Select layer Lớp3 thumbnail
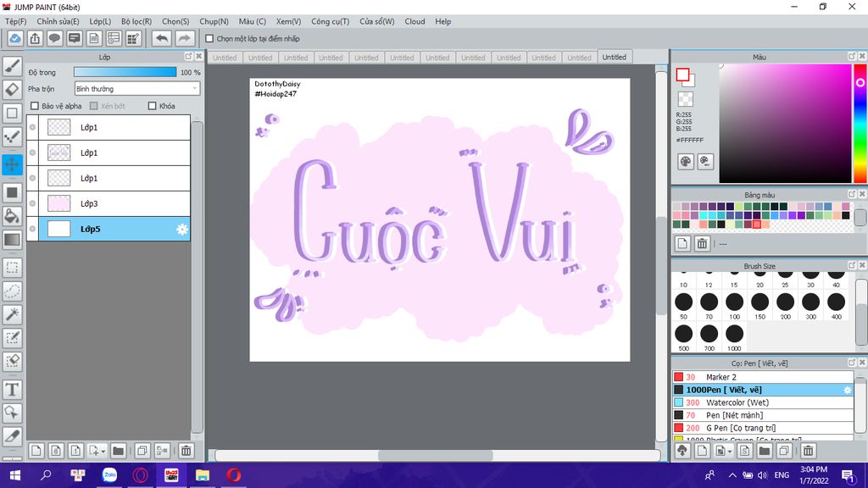868x488 pixels. click(x=58, y=203)
